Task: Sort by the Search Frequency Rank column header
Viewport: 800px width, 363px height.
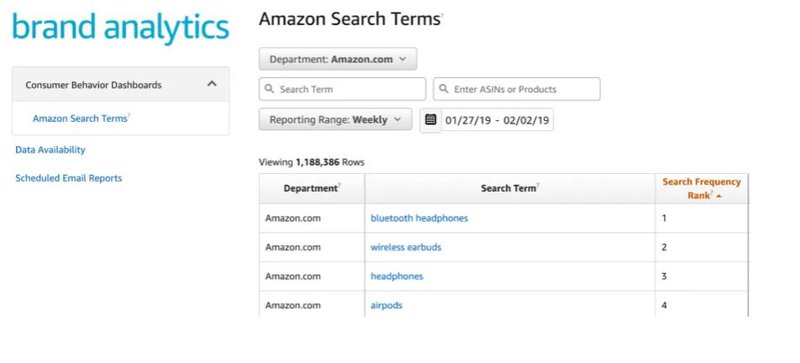Action: coord(701,188)
